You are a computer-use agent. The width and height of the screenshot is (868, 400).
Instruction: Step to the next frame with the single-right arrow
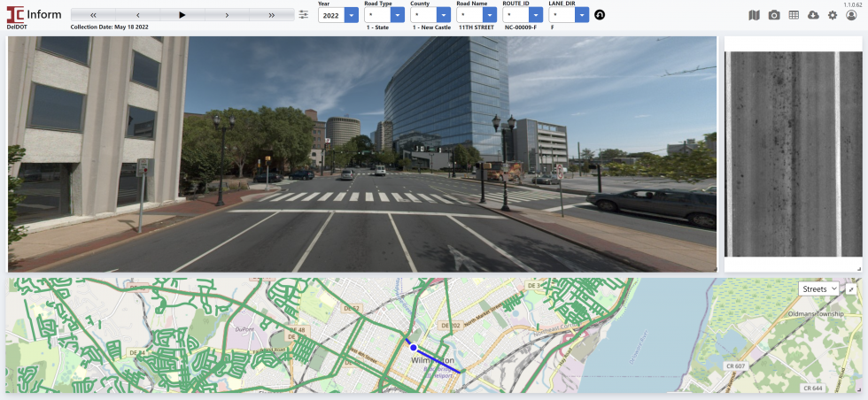227,15
